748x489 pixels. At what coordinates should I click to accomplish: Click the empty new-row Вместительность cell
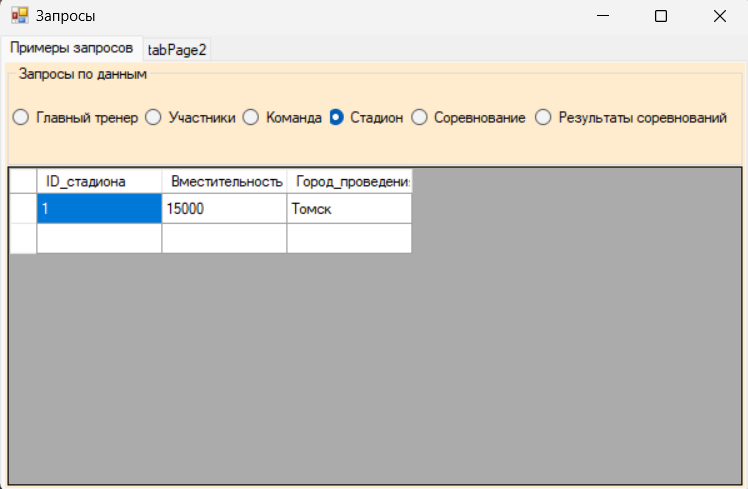(224, 238)
